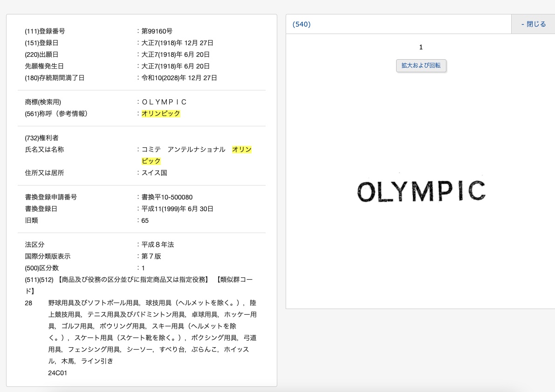Click the 書換登録申請番号 label

51,197
